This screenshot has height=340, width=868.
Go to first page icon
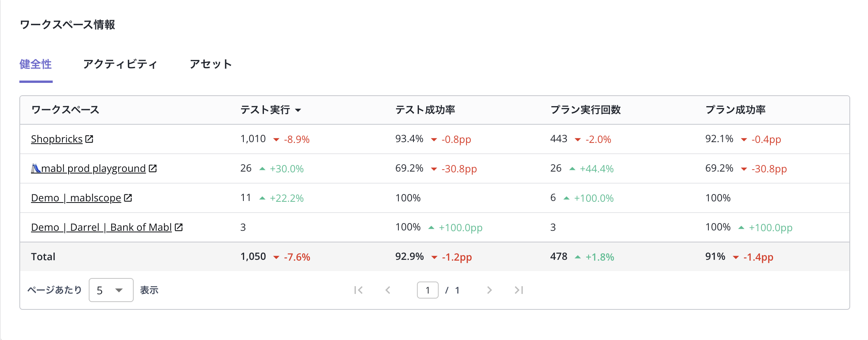pos(358,290)
